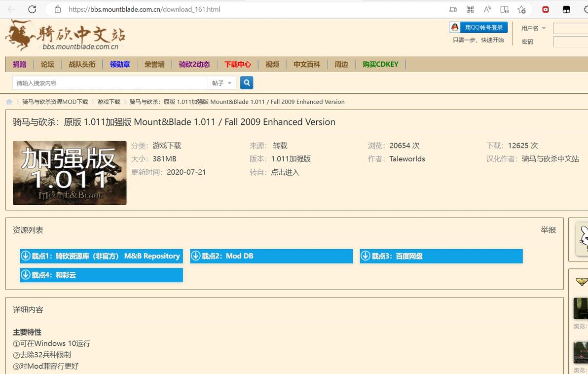588x374 pixels.
Task: Click the download count 12625 次
Action: point(523,146)
